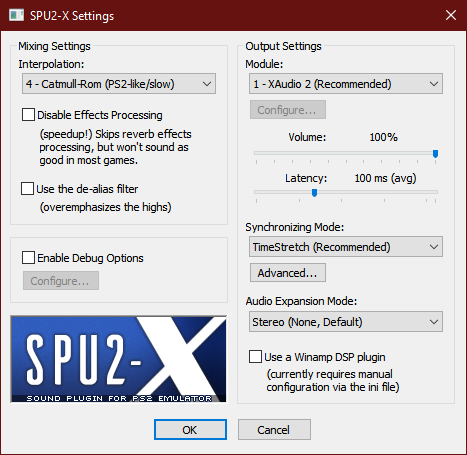Click the SPU2-X logo banner
The image size is (467, 455).
click(x=119, y=359)
